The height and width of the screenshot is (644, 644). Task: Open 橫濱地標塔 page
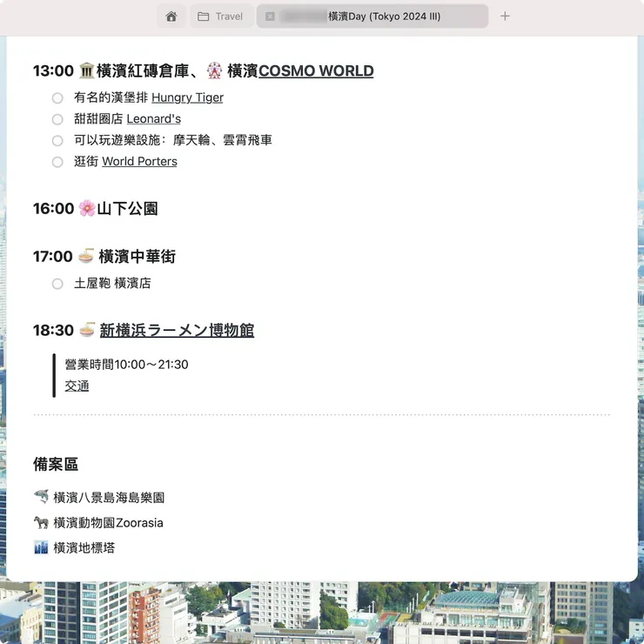(84, 548)
